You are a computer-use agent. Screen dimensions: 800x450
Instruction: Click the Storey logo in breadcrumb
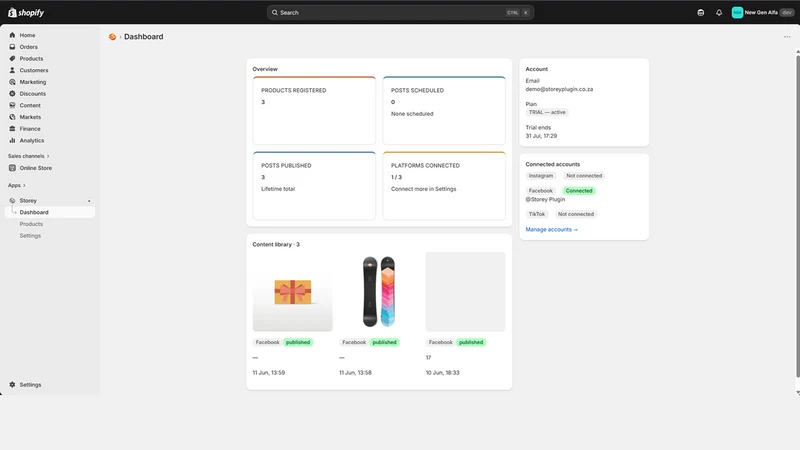[112, 37]
